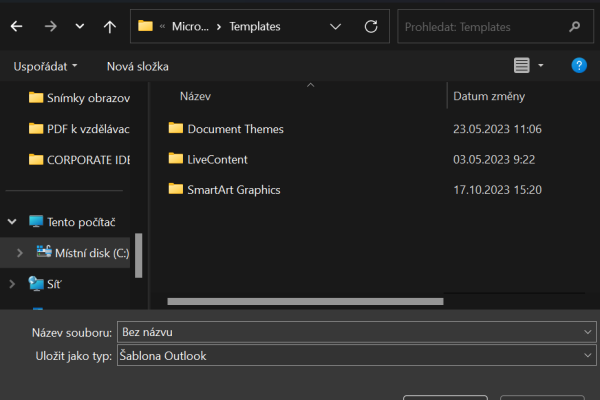The image size is (600, 400).
Task: Go up one folder level
Action: pyautogui.click(x=109, y=26)
